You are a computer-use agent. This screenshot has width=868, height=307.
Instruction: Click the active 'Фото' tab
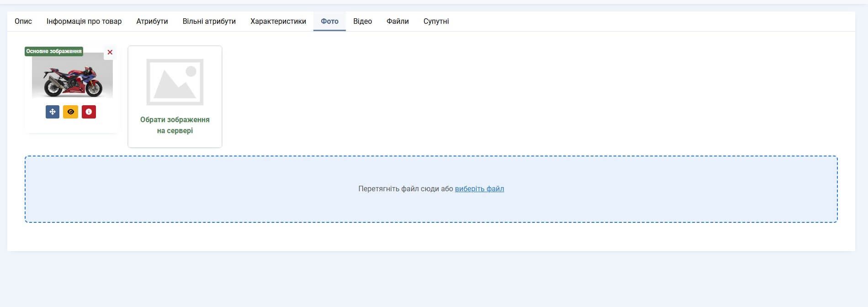pyautogui.click(x=329, y=21)
